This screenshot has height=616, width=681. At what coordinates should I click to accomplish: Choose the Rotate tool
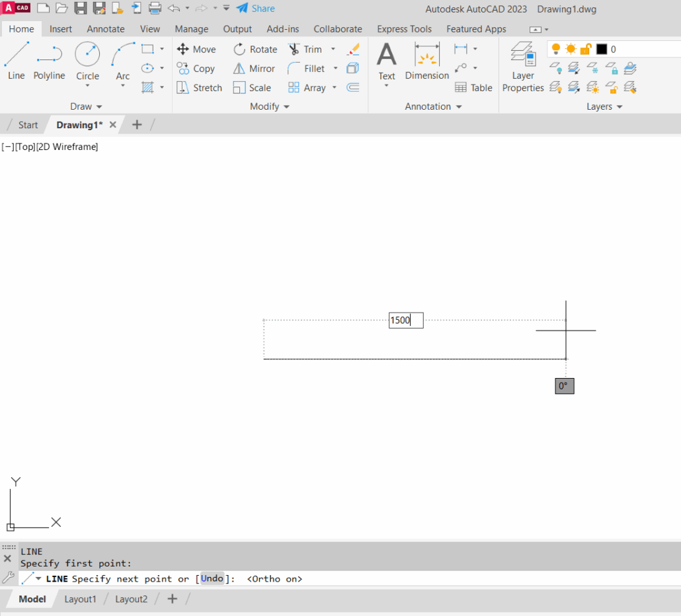[239, 50]
